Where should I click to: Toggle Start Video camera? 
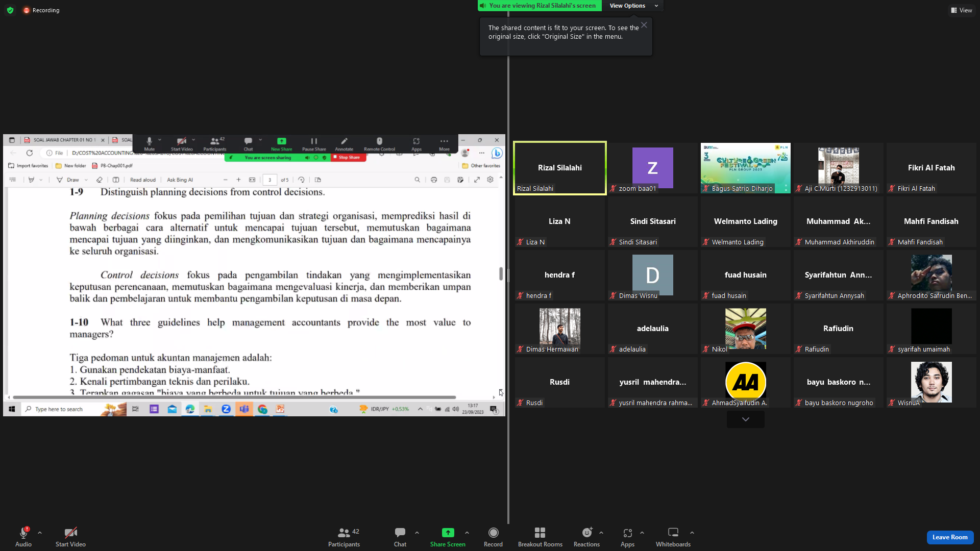click(70, 537)
